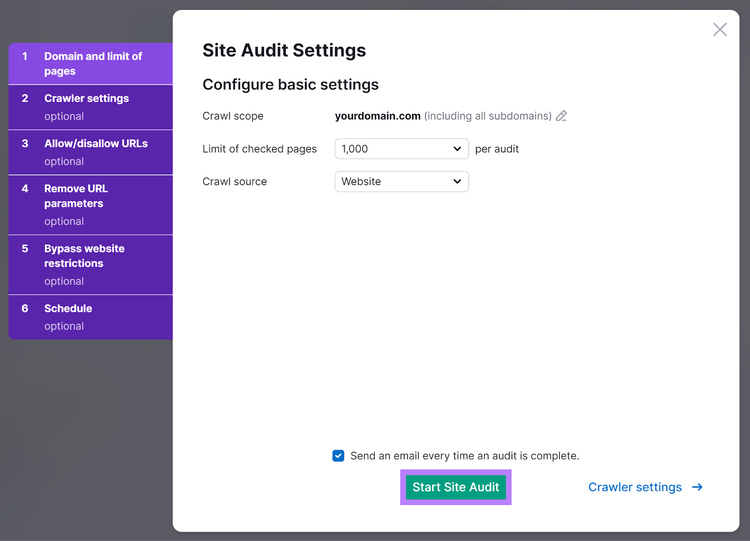750x541 pixels.
Task: Open Bypass website restrictions step
Action: click(90, 265)
